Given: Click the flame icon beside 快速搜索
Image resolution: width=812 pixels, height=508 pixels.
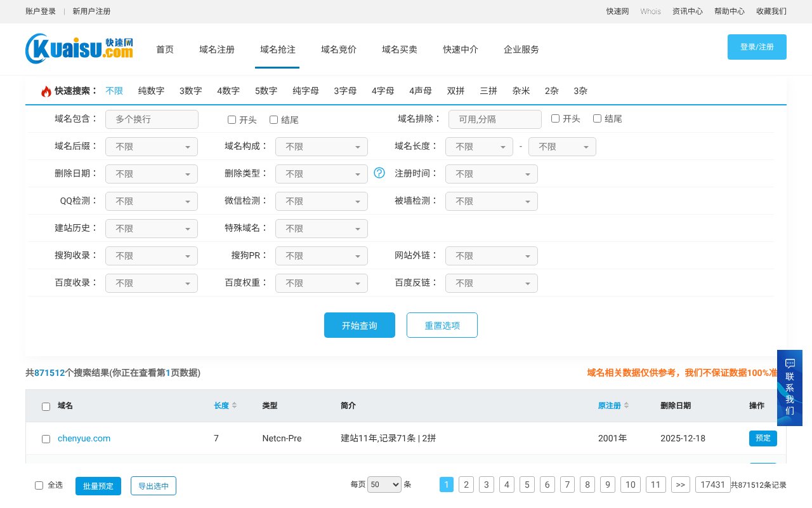Looking at the screenshot, I should pyautogui.click(x=46, y=91).
